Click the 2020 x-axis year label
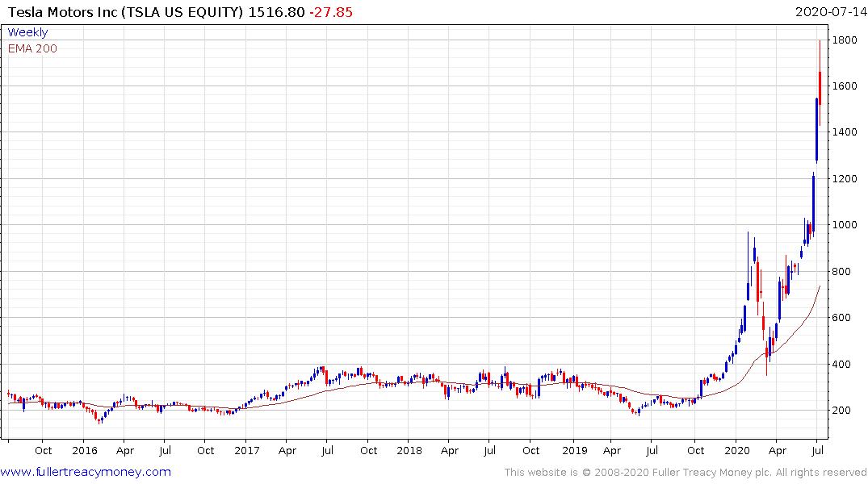The image size is (868, 484). (737, 451)
